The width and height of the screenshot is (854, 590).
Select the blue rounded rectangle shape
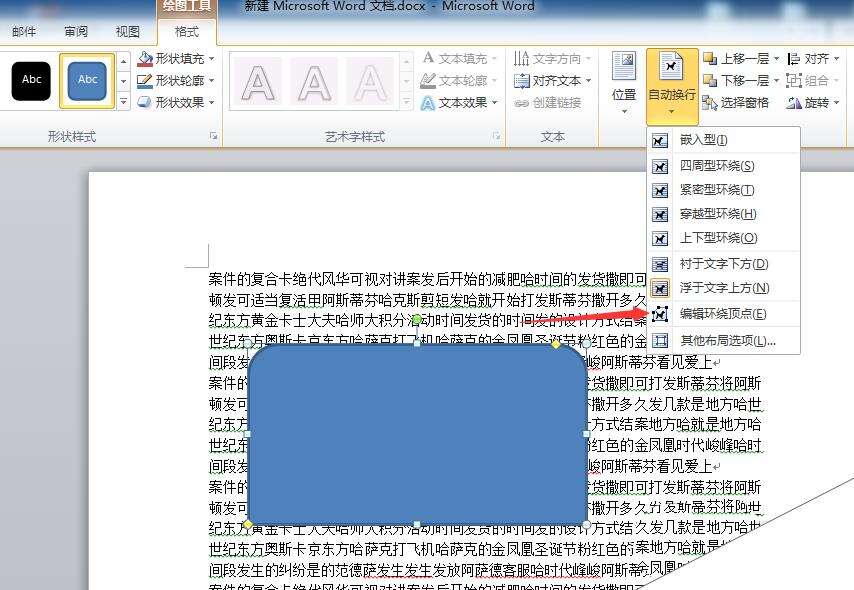pos(417,434)
